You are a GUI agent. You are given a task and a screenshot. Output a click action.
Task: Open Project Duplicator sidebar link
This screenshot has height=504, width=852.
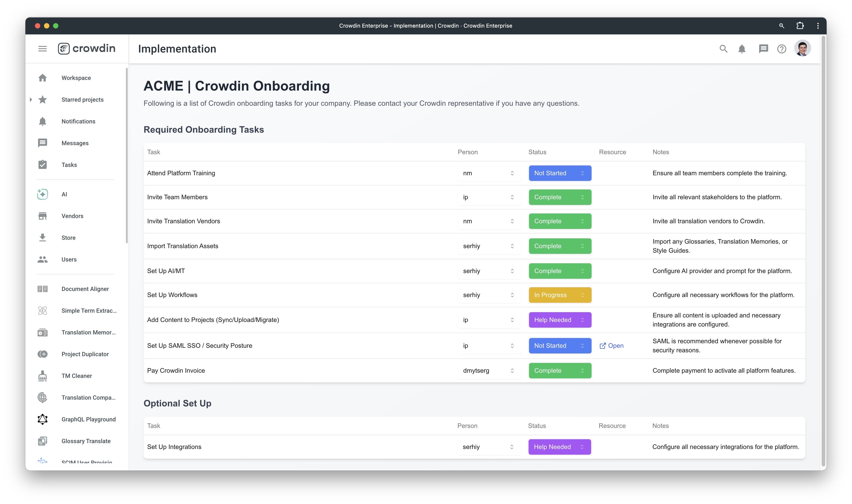point(85,354)
